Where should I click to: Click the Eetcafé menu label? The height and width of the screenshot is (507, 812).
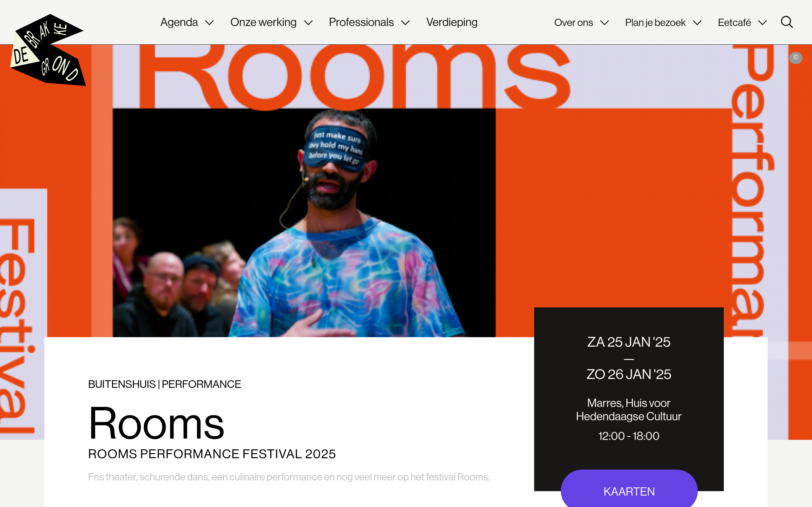point(734,22)
